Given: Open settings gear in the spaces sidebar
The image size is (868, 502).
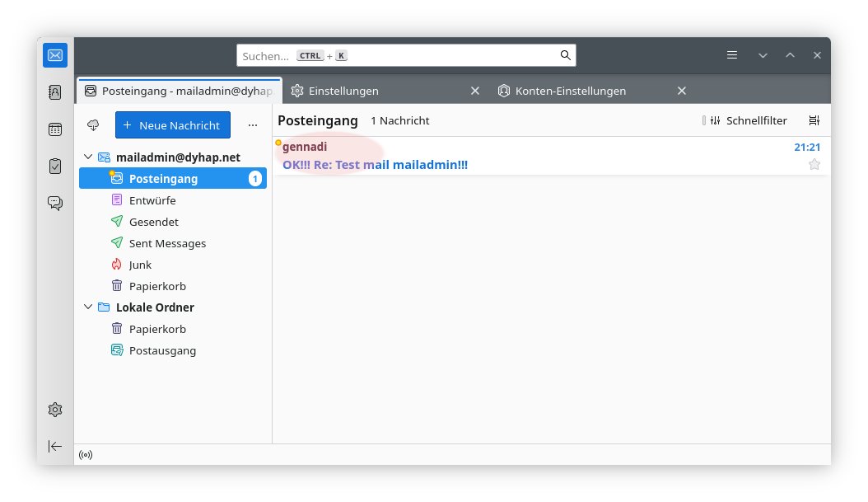Looking at the screenshot, I should point(55,410).
